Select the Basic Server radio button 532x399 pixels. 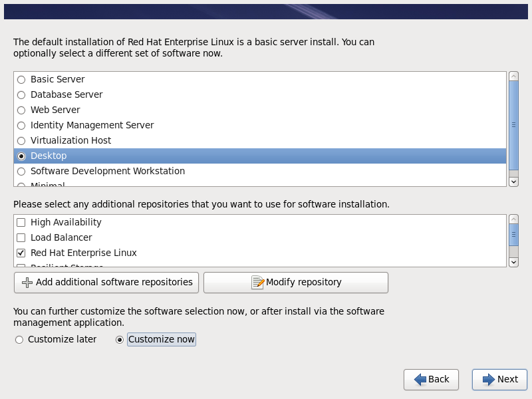click(21, 80)
